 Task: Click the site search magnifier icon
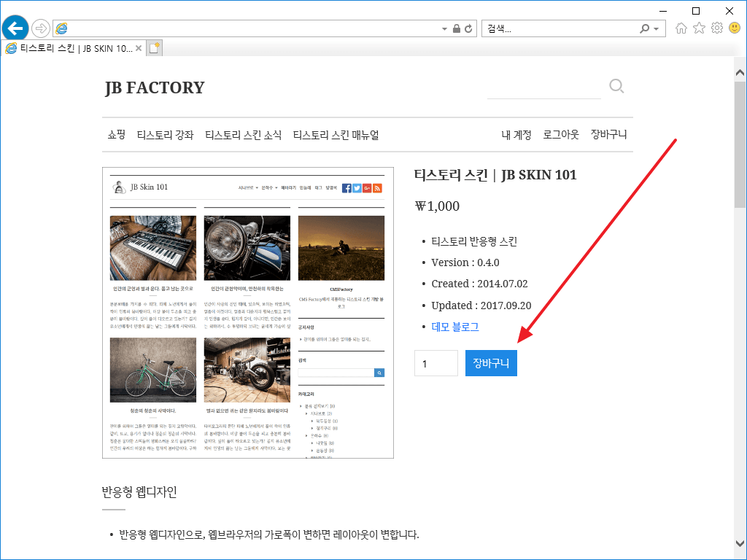click(x=616, y=86)
